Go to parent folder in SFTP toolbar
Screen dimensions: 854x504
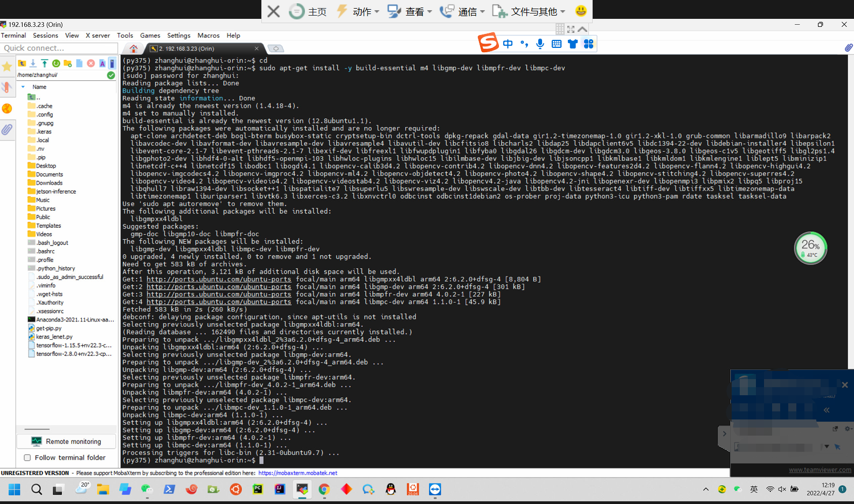point(22,64)
